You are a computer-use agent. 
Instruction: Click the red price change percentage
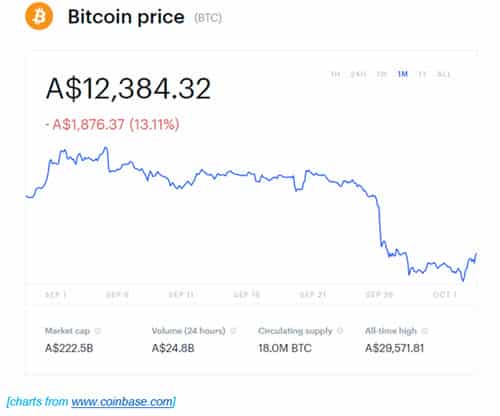[x=154, y=124]
